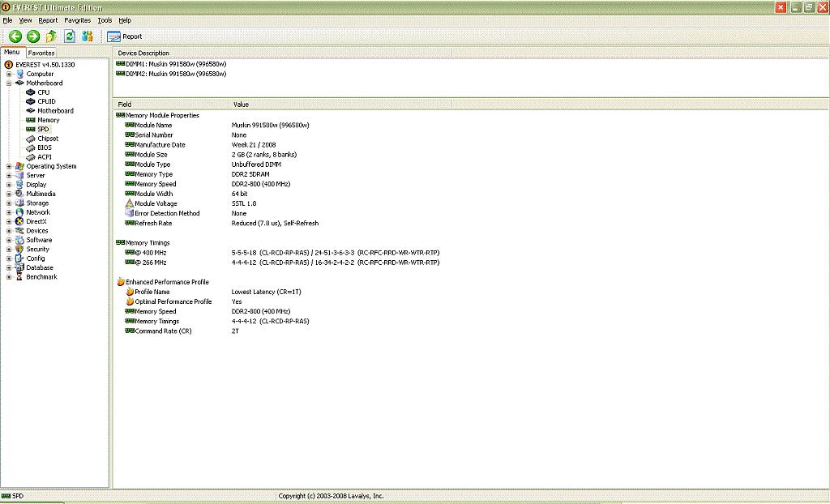Screen dimensions: 830x504
Task: Expand the Software tree node
Action: tap(8, 240)
